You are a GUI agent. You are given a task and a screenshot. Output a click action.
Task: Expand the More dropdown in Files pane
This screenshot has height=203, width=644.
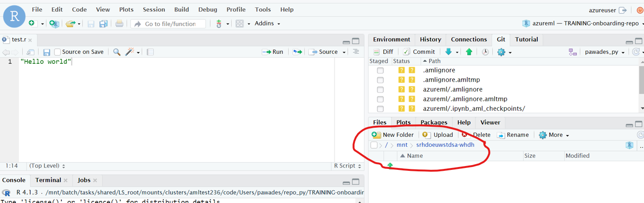pos(554,135)
